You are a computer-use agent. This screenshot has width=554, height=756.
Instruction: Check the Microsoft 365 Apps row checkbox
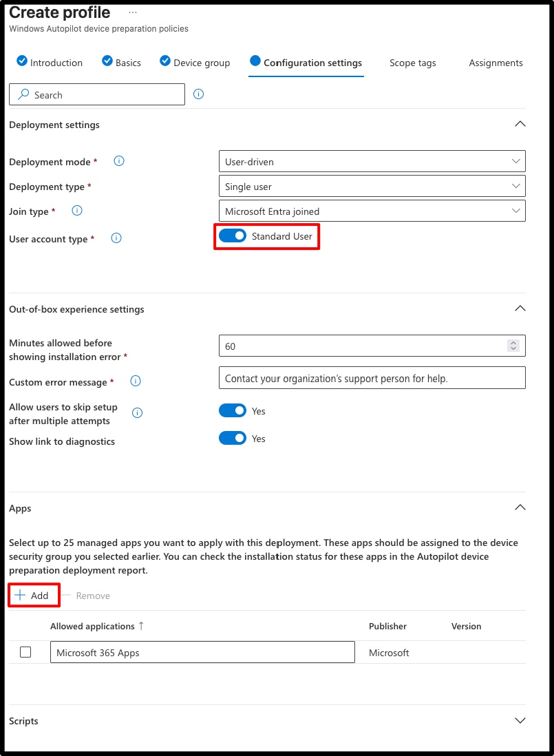[x=25, y=652]
